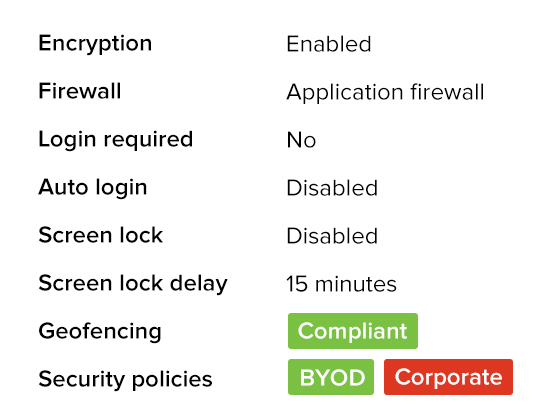Click the Screen lock label
The image size is (560, 420).
click(x=100, y=235)
